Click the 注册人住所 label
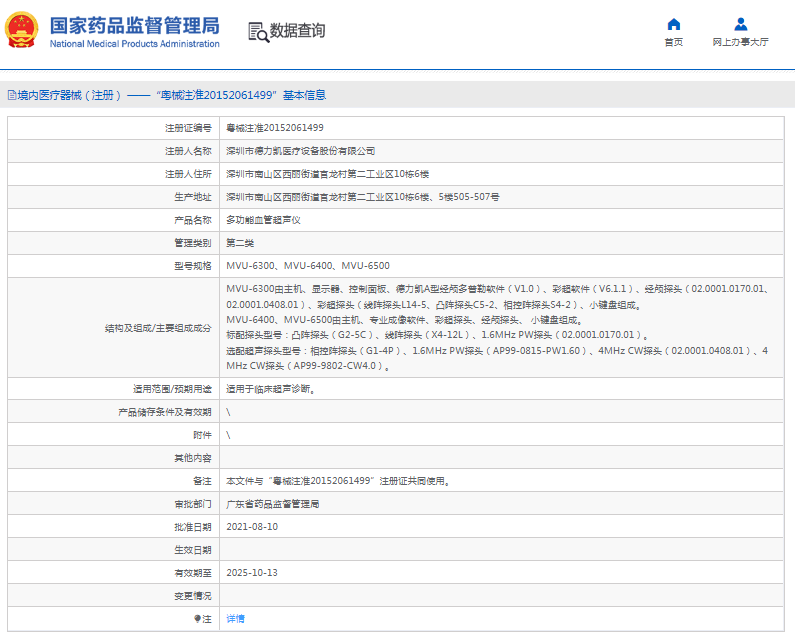Image resolution: width=795 pixels, height=636 pixels. click(188, 174)
